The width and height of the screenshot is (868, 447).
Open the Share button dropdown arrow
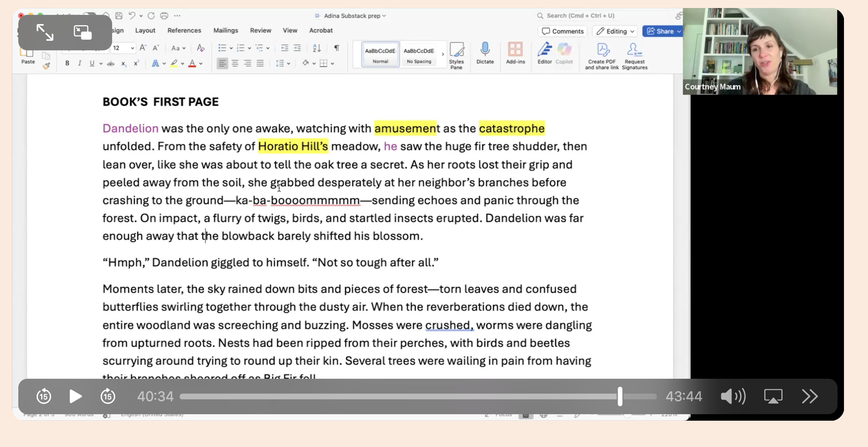[x=679, y=31]
